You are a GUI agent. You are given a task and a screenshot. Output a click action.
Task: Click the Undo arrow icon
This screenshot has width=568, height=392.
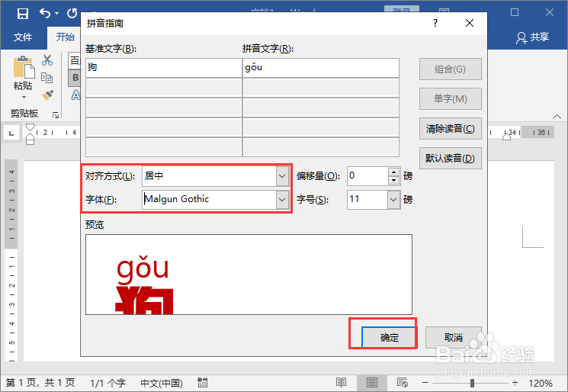point(45,14)
